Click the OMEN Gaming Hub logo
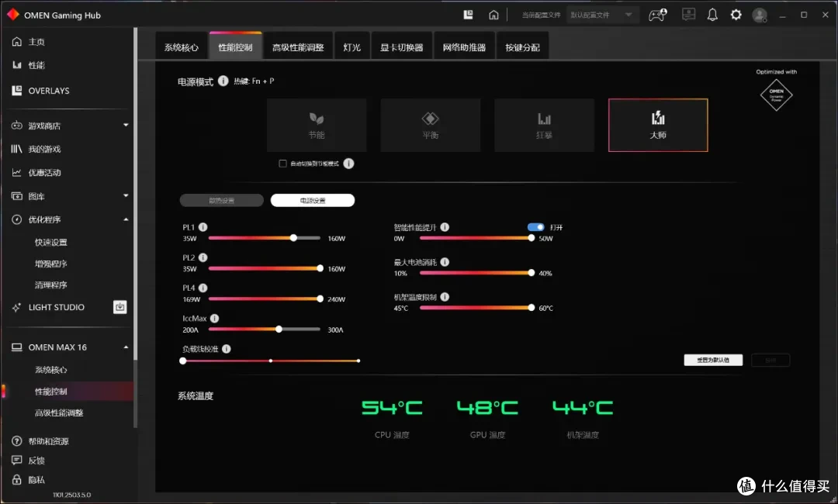Viewport: 838px width, 504px height. [x=13, y=15]
